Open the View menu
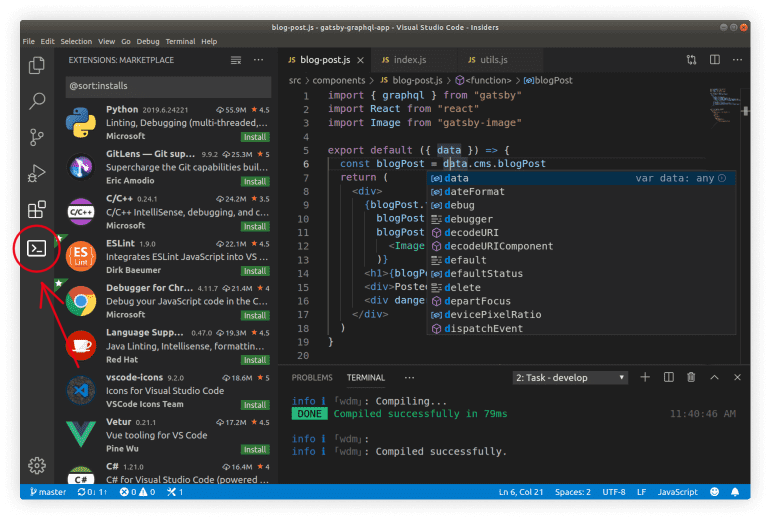Image resolution: width=772 pixels, height=521 pixels. tap(106, 41)
